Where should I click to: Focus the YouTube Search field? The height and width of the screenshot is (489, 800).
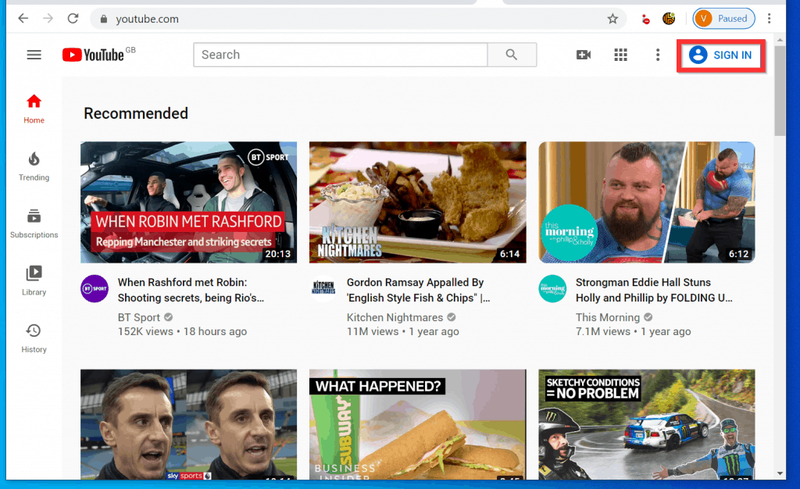point(340,55)
